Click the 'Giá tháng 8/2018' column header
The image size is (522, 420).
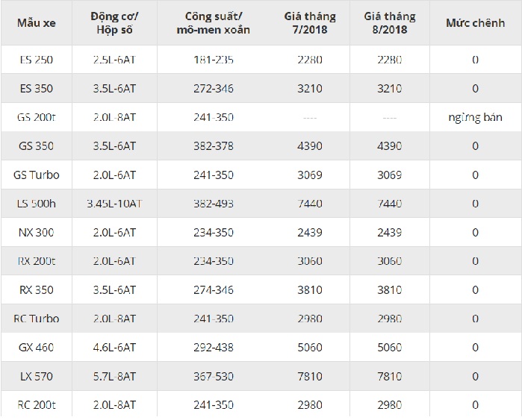[389, 22]
